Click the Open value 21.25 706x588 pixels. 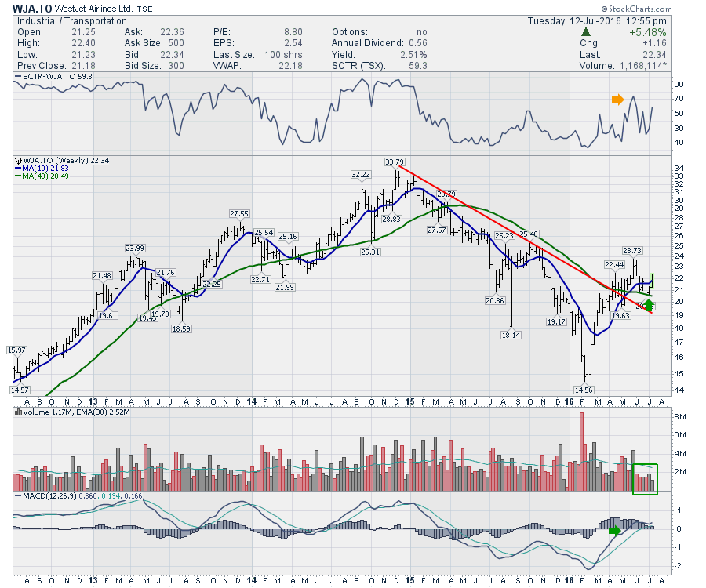point(83,32)
